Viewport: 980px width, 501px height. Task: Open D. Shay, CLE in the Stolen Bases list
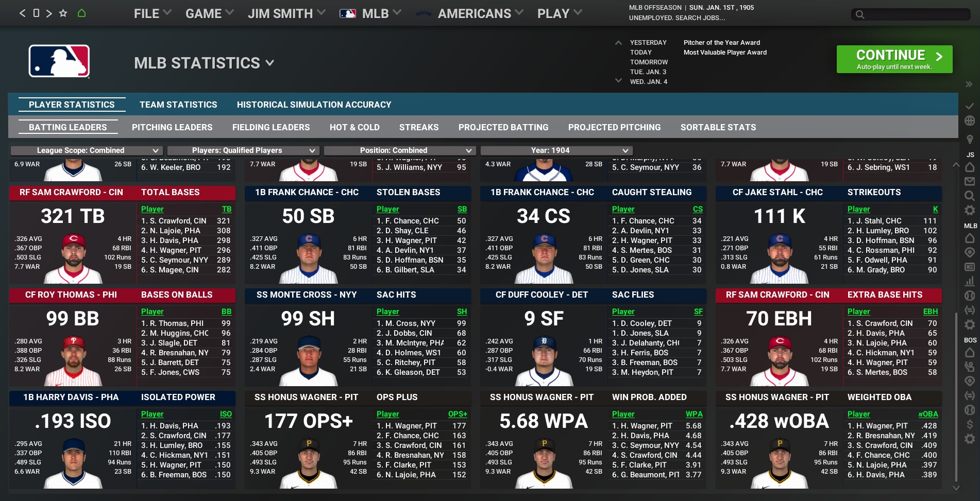pyautogui.click(x=402, y=231)
